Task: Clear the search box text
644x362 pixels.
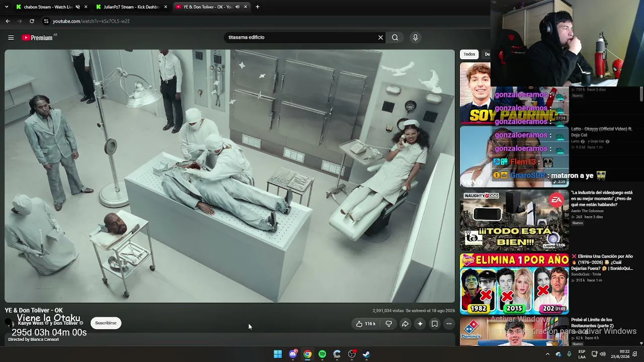Action: [x=380, y=37]
